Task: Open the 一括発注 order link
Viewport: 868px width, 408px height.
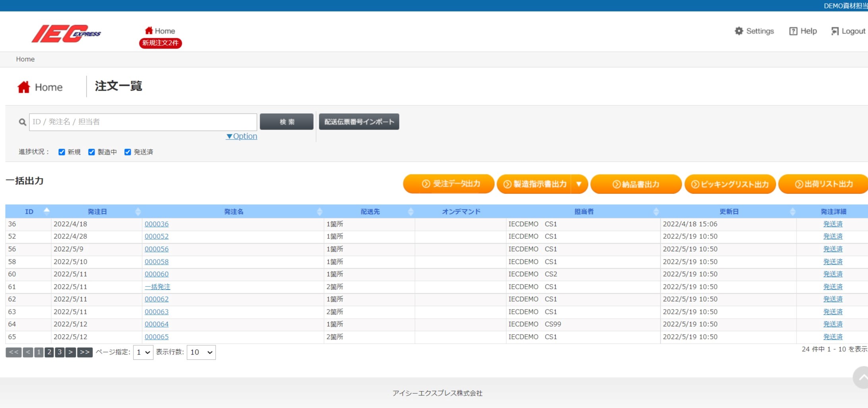Action: tap(157, 287)
